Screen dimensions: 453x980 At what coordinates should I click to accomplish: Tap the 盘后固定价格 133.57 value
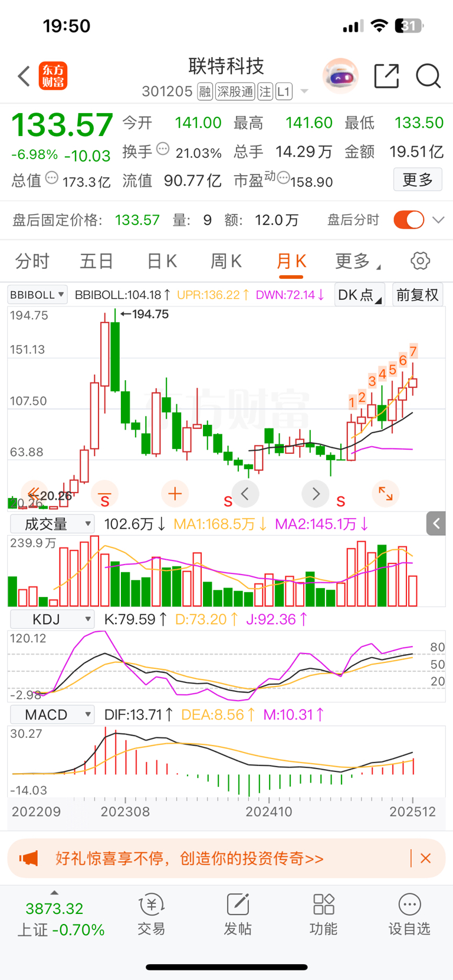(x=137, y=220)
